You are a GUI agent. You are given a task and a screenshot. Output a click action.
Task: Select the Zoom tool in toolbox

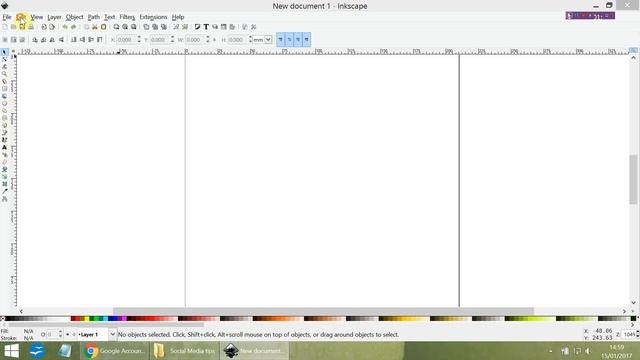[x=4, y=74]
